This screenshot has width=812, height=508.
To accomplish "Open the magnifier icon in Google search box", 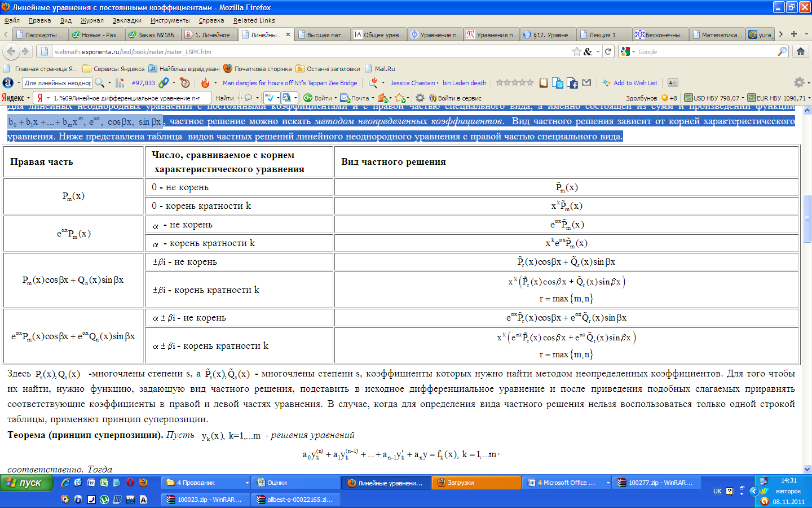I will tap(782, 51).
